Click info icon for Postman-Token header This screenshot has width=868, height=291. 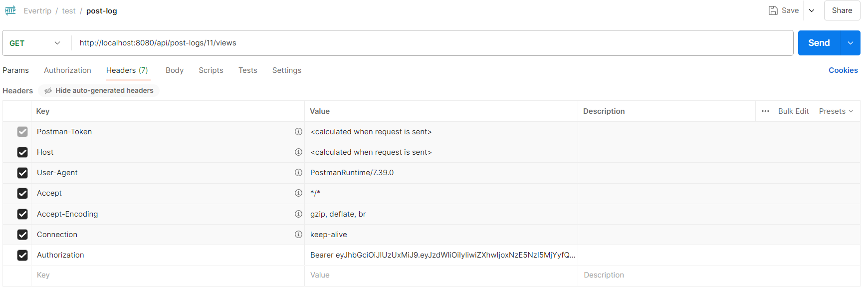[298, 132]
